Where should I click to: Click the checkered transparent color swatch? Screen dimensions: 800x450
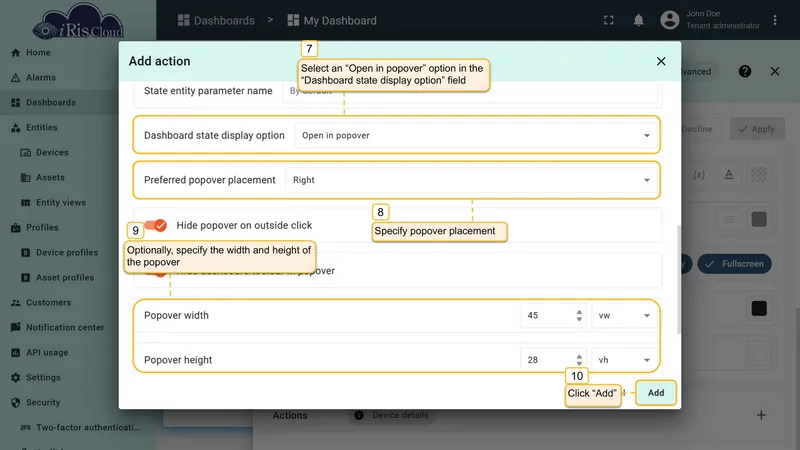click(759, 174)
